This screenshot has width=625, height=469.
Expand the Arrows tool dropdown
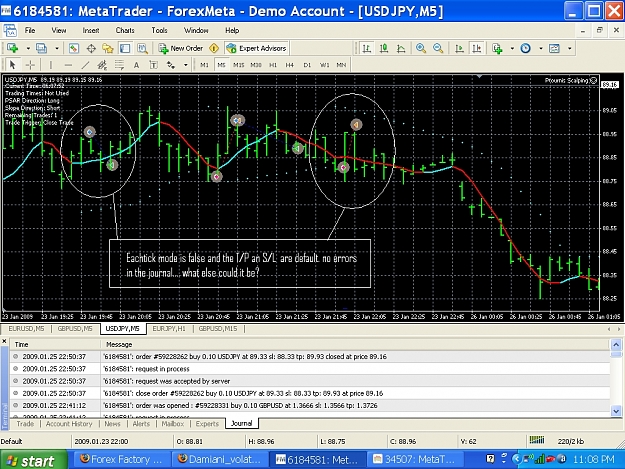pos(186,65)
